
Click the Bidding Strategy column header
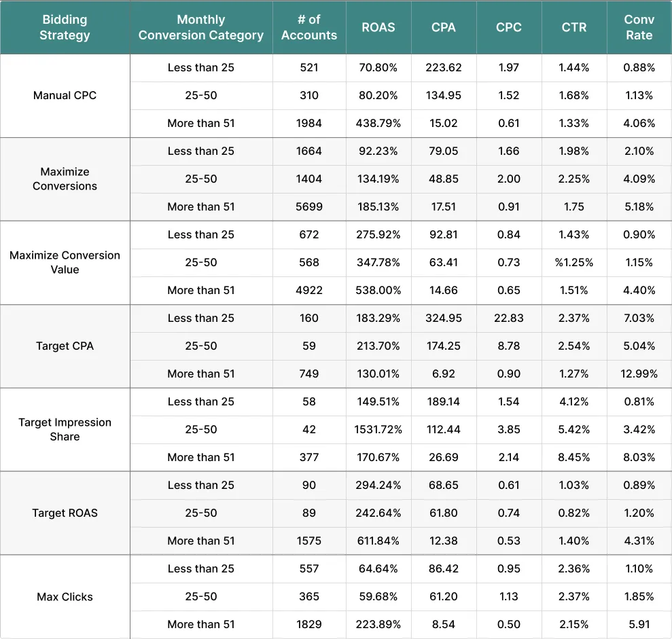click(65, 27)
